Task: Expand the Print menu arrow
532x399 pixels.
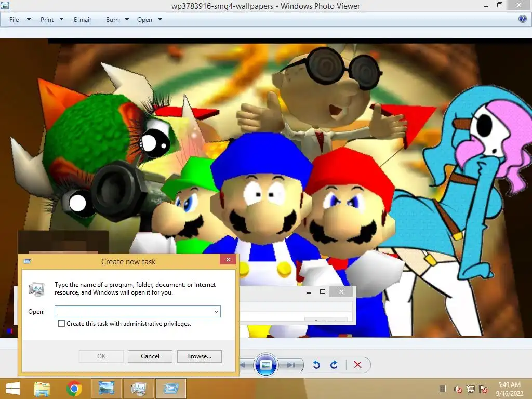Action: point(61,19)
